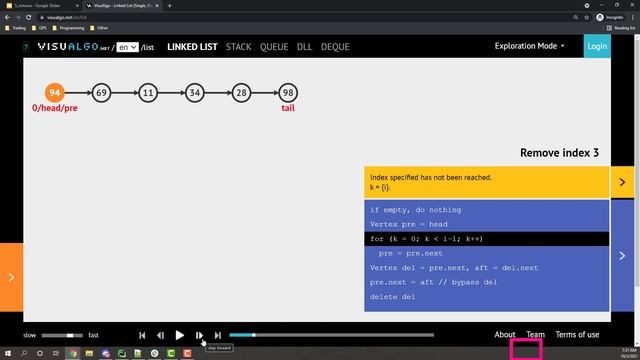Select the LINKED LIST tab

click(192, 47)
